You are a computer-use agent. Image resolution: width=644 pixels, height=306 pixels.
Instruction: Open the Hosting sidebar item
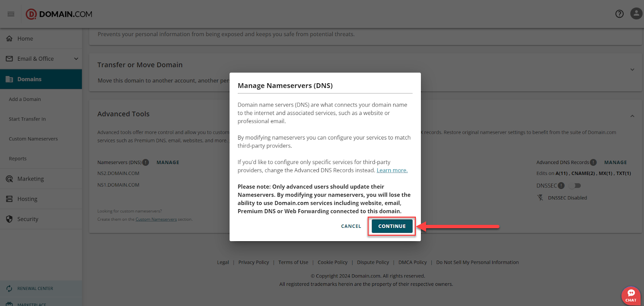(x=41, y=199)
